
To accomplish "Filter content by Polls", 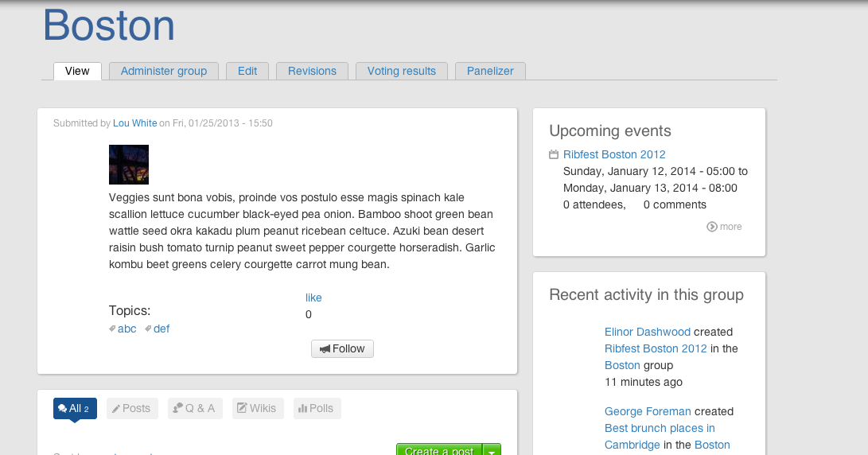I will click(x=317, y=409).
